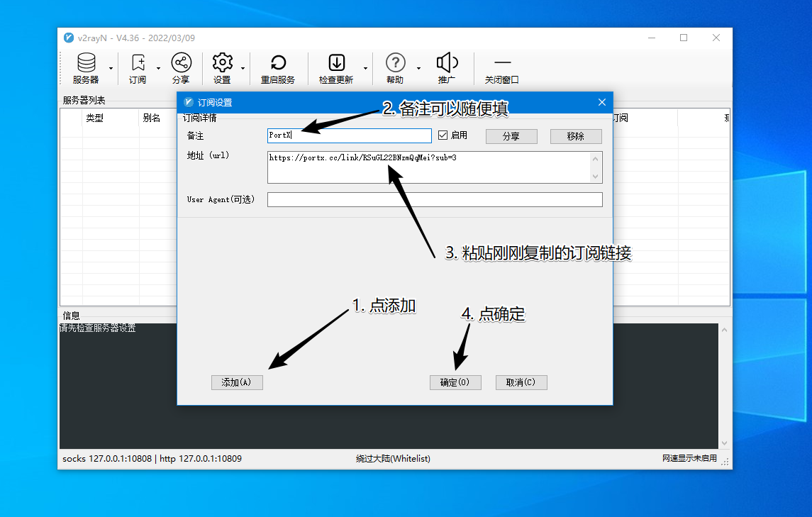Expand the dropdown arrow next to 检查更新
The image size is (812, 517).
tap(366, 69)
